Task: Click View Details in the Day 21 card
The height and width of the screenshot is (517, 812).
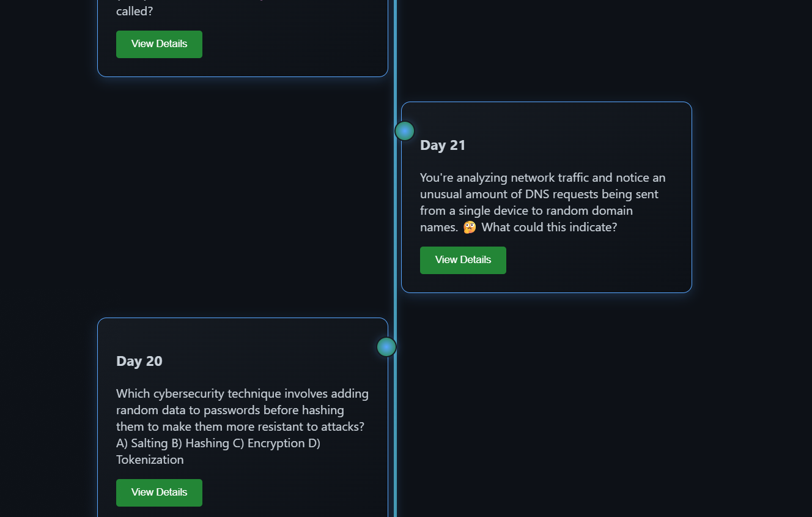Action: (x=463, y=260)
